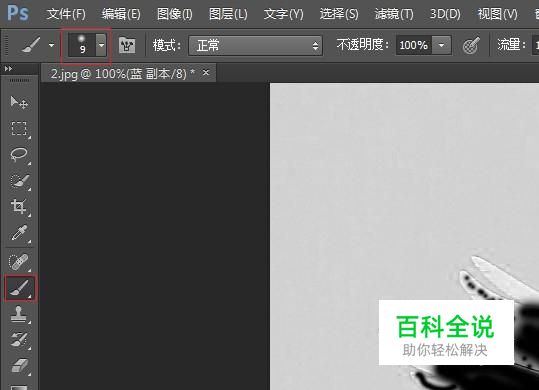This screenshot has height=390, width=539.
Task: Open the 编辑(E) menu
Action: point(121,14)
